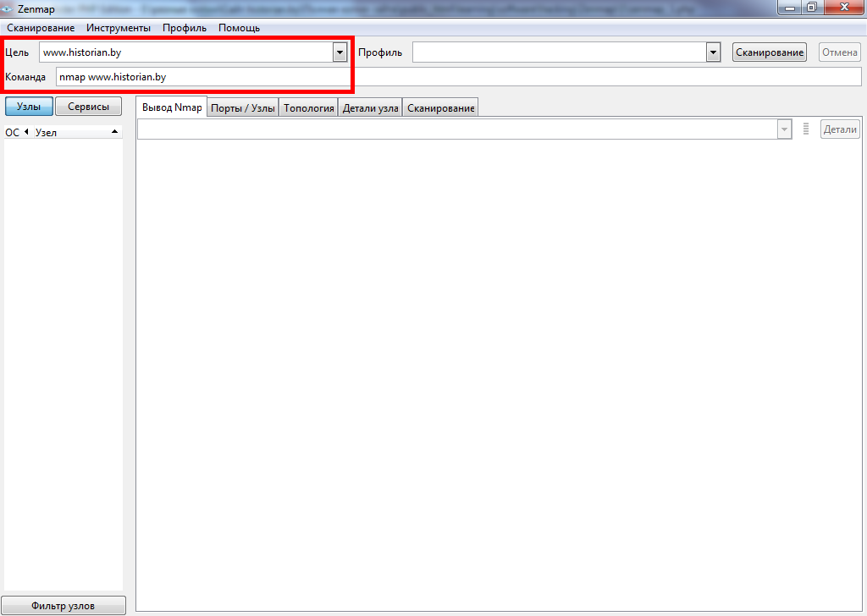Open the Помощь menu
Viewport: 867px width, 616px height.
click(239, 28)
